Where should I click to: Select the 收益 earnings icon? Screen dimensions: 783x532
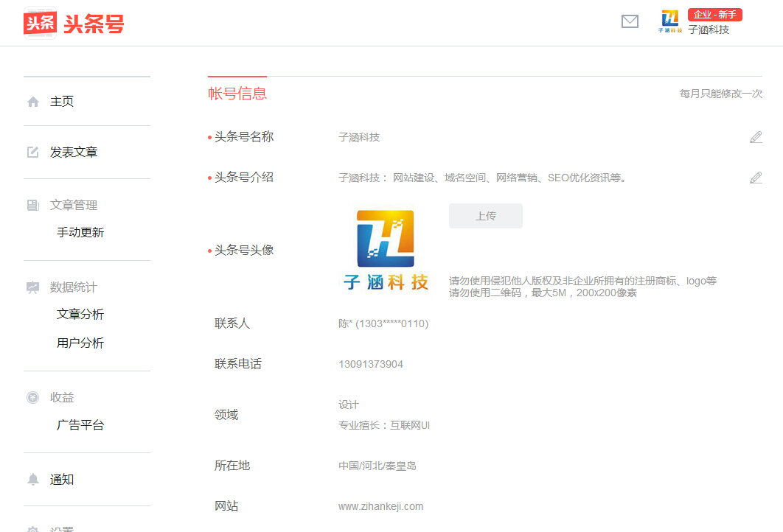pyautogui.click(x=32, y=397)
